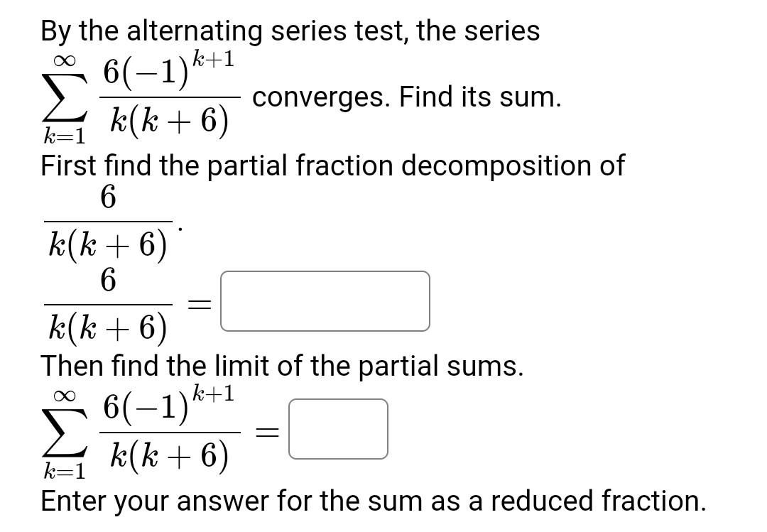The height and width of the screenshot is (532, 767).
Task: Select the second empty input field
Action: [x=339, y=428]
